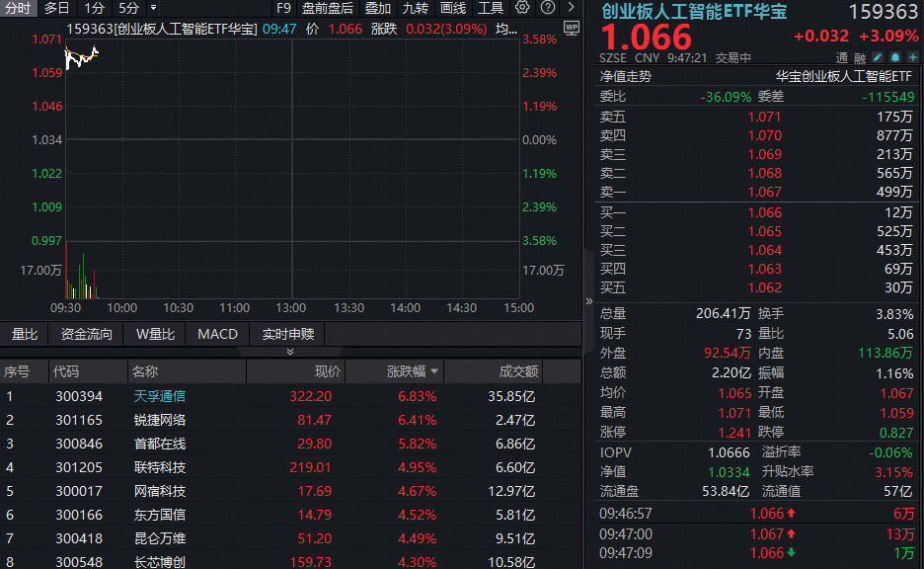Viewport: 924px width, 569px height.
Task: Set a price alert via the bell icon
Action: (894, 57)
